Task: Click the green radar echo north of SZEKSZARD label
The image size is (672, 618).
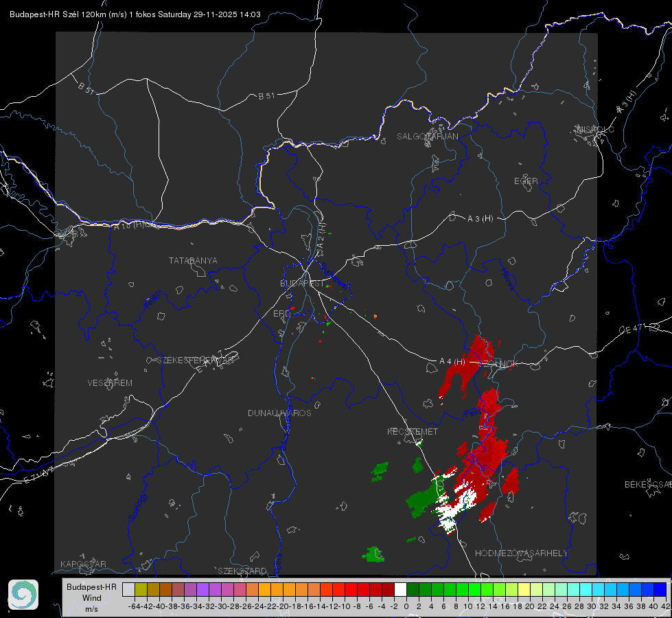Action: pos(373,555)
